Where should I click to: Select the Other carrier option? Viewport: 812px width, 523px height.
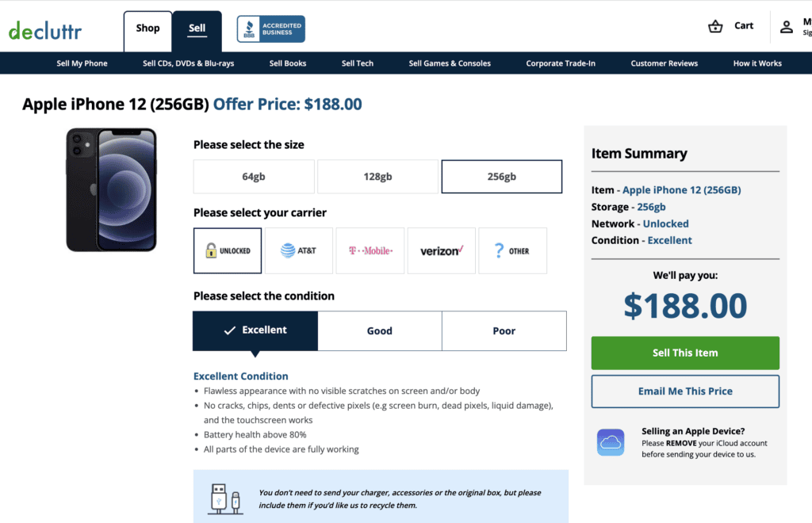tap(512, 250)
